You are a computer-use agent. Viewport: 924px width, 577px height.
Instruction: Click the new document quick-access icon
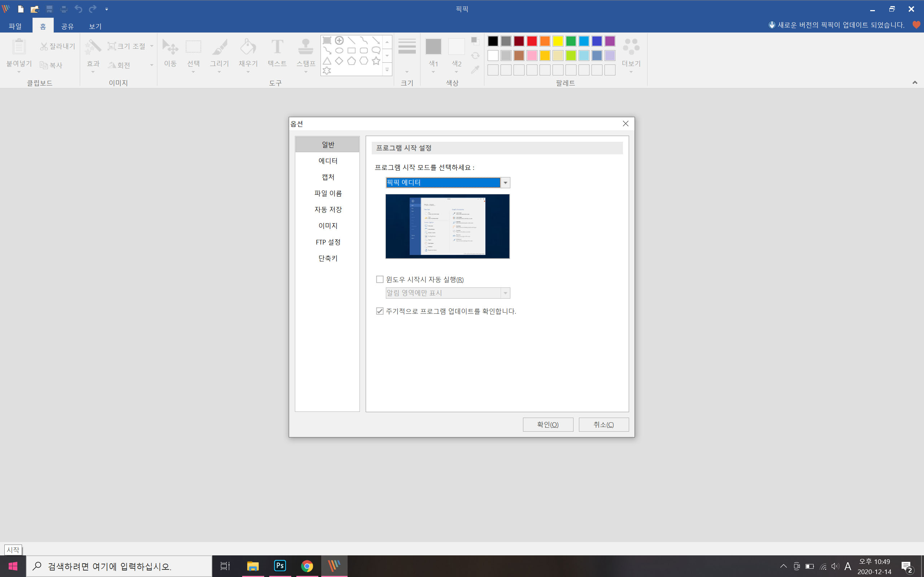coord(21,9)
